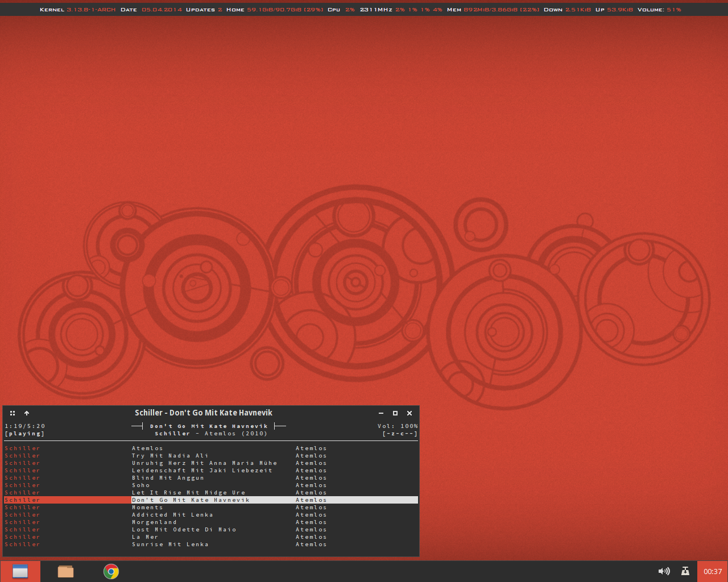Screen dimensions: 728x582
Task: Launch the file manager folder icon
Action: (65, 572)
